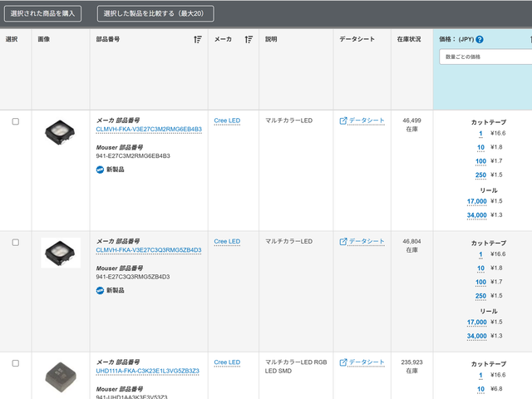
Task: Click new product badge icon for 941-E27C3Q3RMG5ZB4D3
Action: 100,290
